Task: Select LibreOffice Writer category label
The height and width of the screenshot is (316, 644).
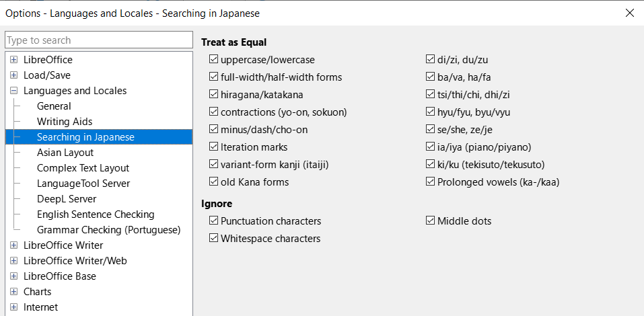Action: pos(63,245)
